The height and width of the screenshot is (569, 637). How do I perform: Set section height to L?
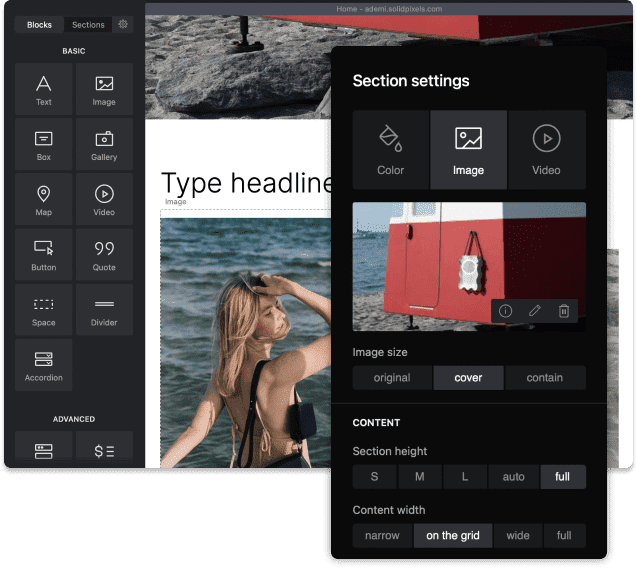pos(465,476)
